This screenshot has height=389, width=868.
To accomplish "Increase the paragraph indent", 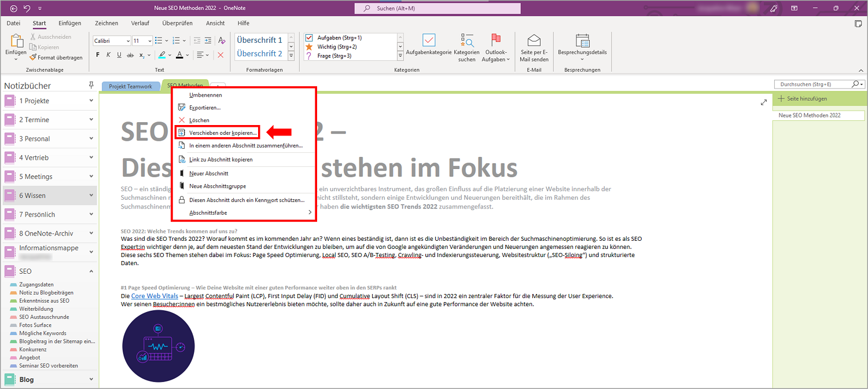I will [x=208, y=41].
